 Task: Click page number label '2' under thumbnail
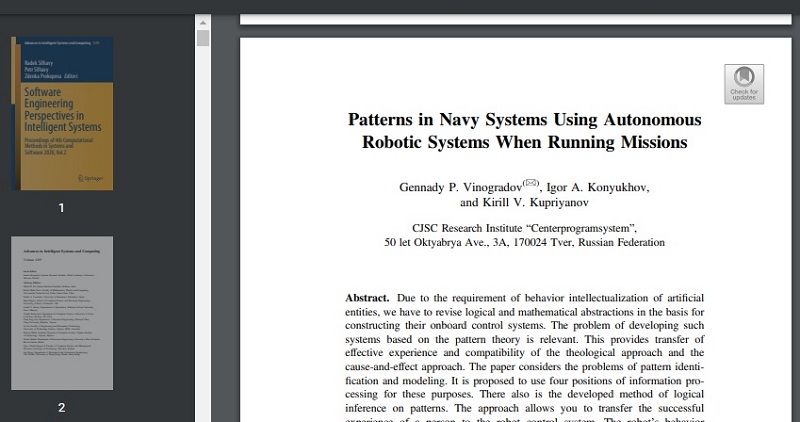point(62,408)
